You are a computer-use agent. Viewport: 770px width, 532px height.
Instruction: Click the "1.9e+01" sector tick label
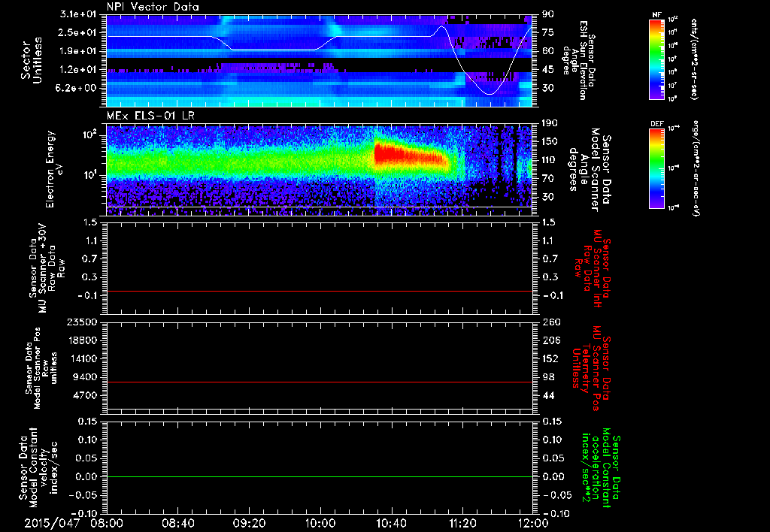coord(78,51)
